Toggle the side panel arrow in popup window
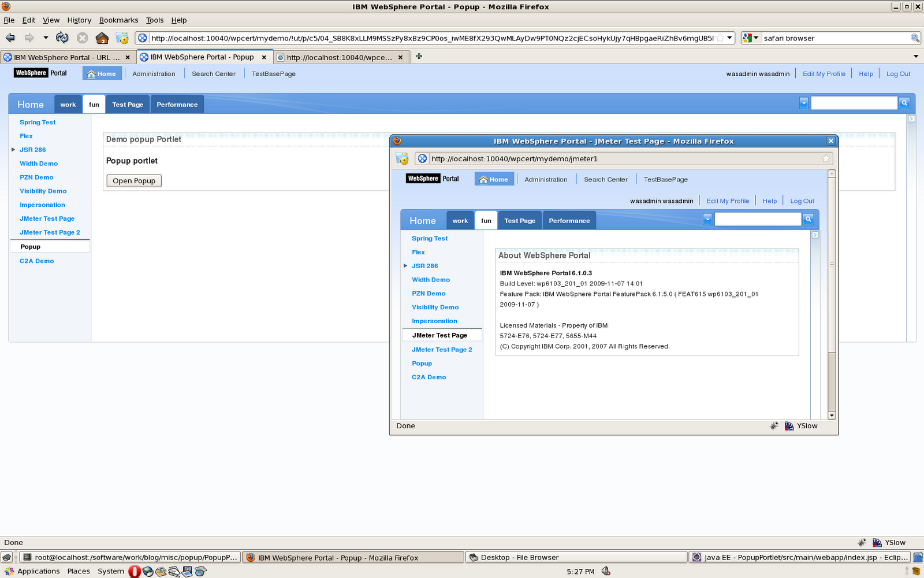 (x=815, y=235)
